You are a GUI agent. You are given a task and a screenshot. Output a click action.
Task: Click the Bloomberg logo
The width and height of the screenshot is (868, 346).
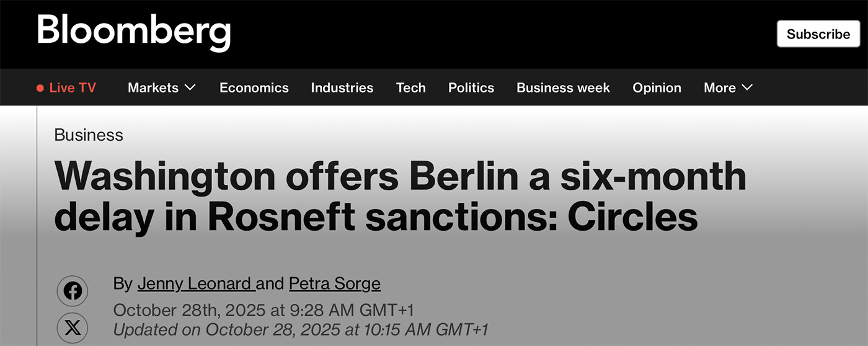pyautogui.click(x=133, y=31)
